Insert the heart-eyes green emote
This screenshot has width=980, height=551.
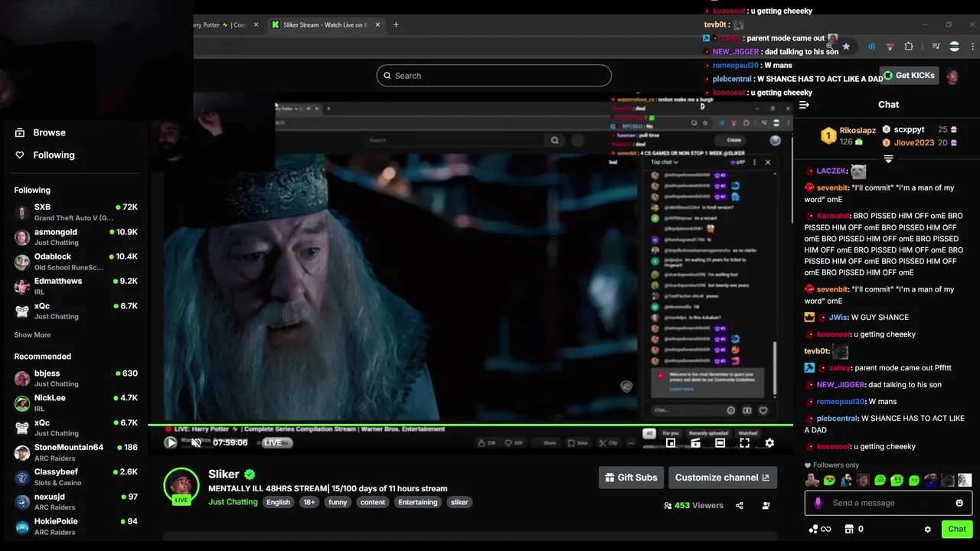coord(829,481)
